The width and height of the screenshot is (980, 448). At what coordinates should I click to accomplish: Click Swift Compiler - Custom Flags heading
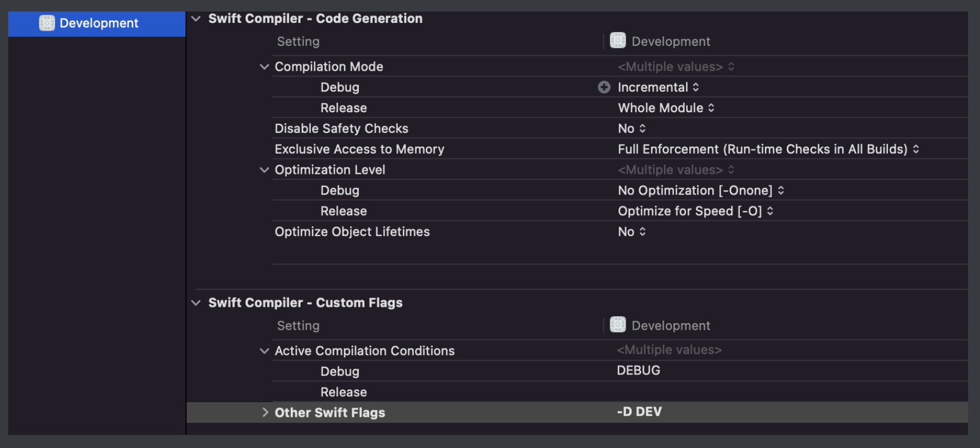pyautogui.click(x=305, y=302)
